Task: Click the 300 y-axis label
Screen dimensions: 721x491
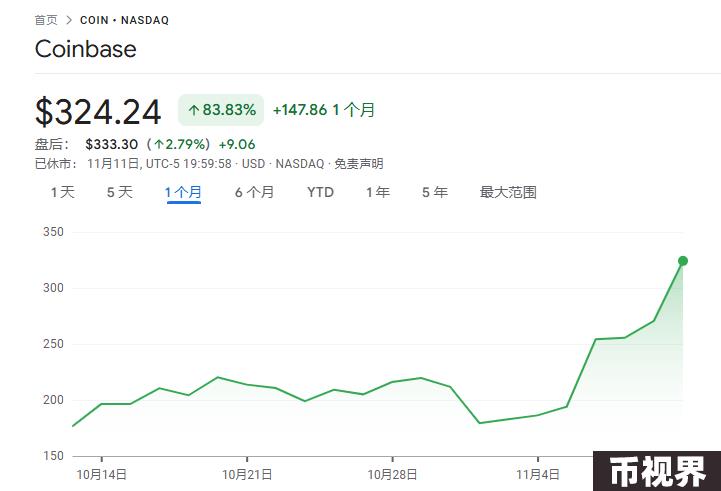Action: tap(53, 288)
